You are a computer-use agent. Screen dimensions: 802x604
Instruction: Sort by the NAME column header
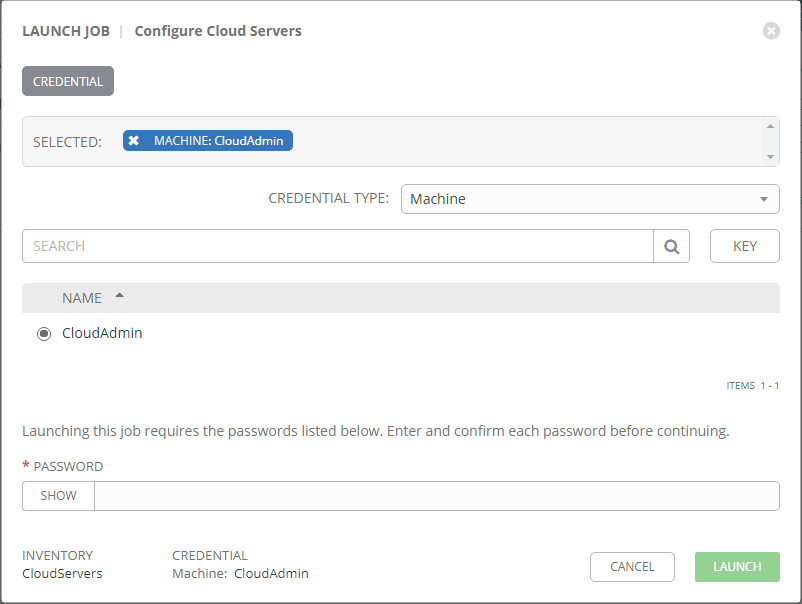82,298
